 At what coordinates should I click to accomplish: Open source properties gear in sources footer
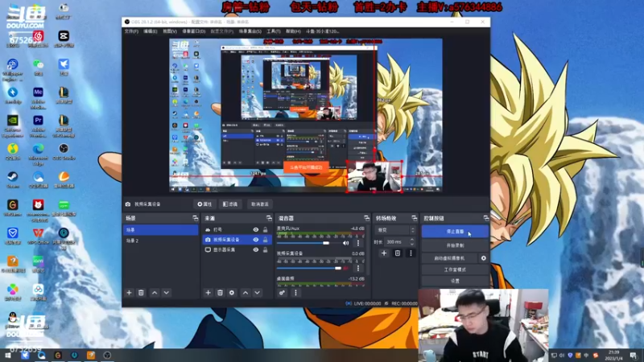click(232, 293)
